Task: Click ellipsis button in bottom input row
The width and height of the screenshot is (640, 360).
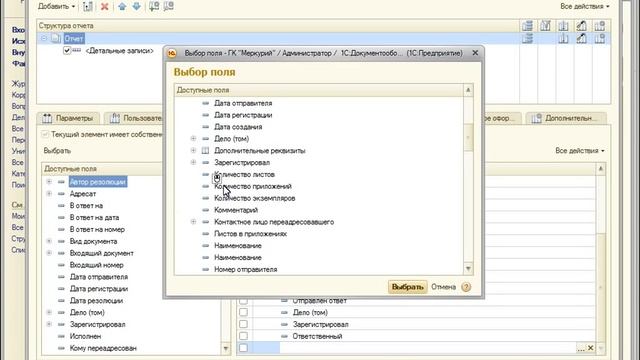Action: click(x=581, y=348)
